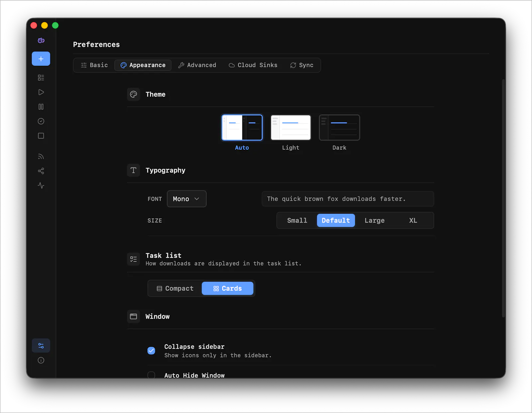
Task: Click the Theme palette section icon
Action: point(133,95)
